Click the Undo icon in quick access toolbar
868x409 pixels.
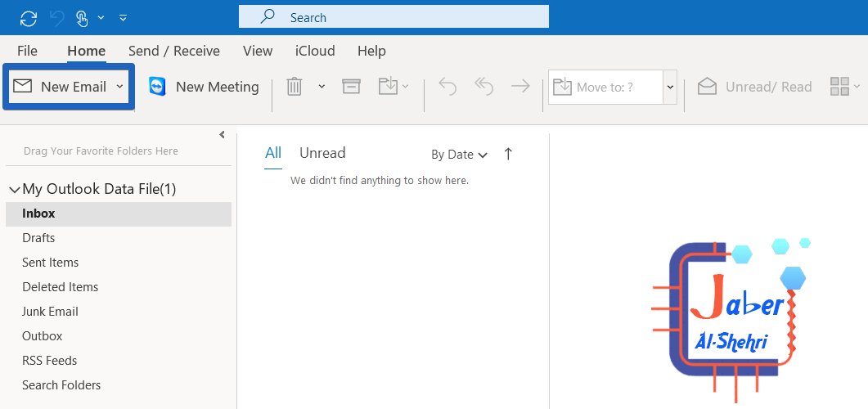[x=57, y=18]
